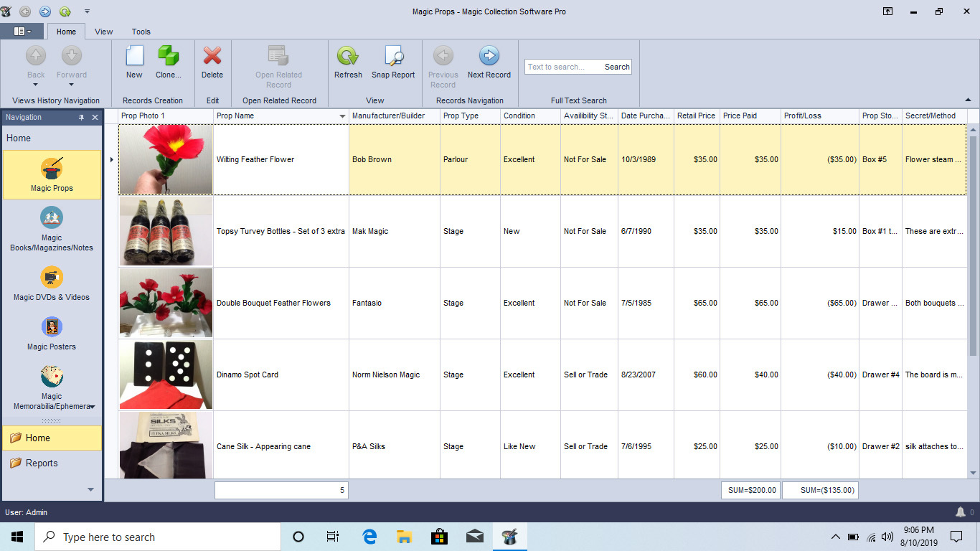980x551 pixels.
Task: Click the Back navigation icon
Action: (36, 56)
